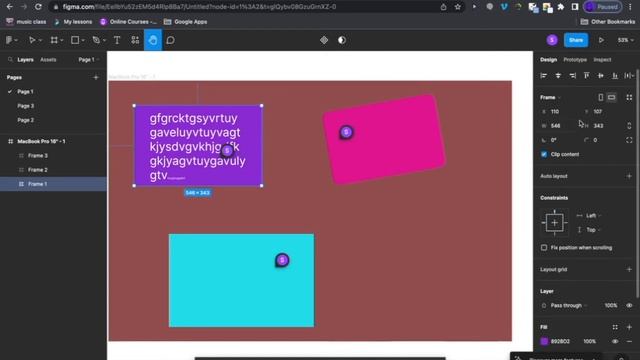Click the layer opacity 100% field
This screenshot has width=640, height=360.
(611, 305)
